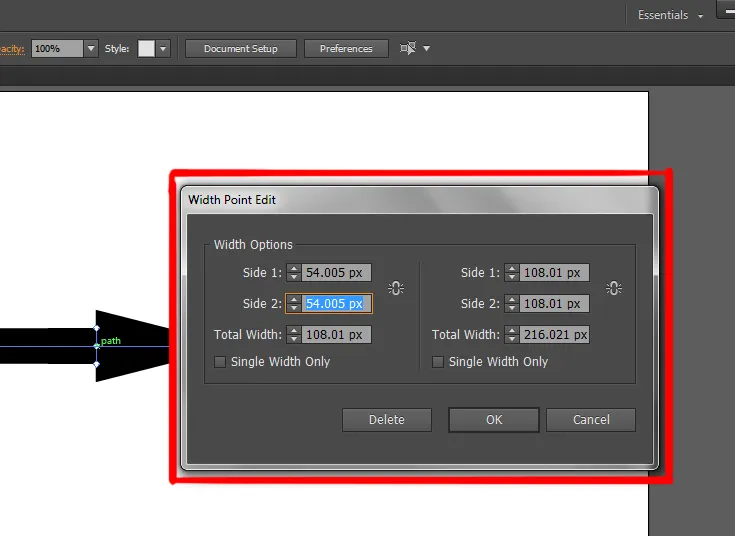Select the middle width point on path
735x536 pixels.
point(97,345)
